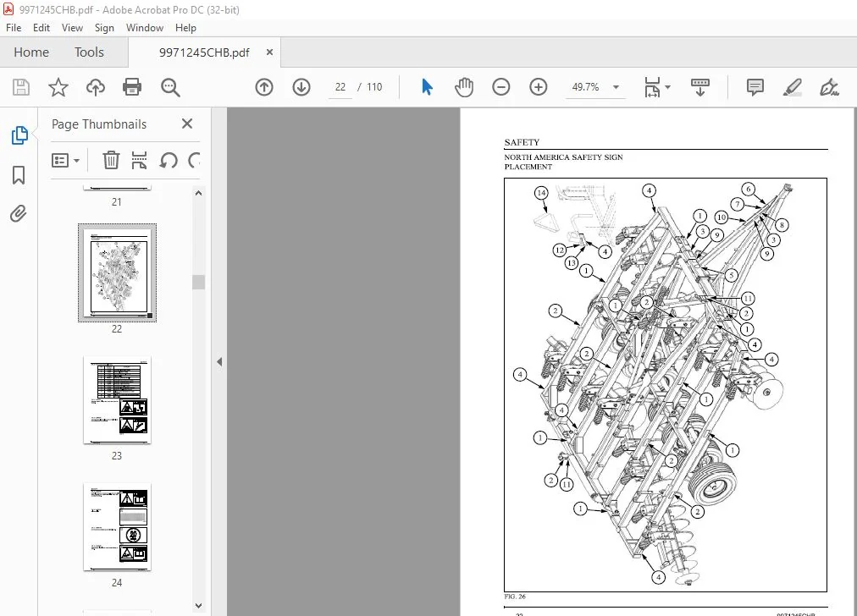The height and width of the screenshot is (616, 857).
Task: Open thumbnail options dropdown menu
Action: [65, 160]
